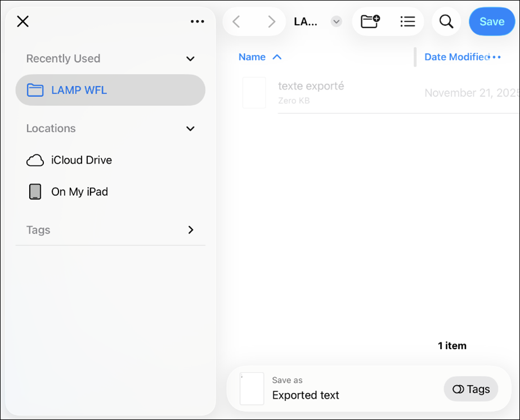The width and height of the screenshot is (520, 420).
Task: Collapse the Locations section
Action: click(x=190, y=128)
